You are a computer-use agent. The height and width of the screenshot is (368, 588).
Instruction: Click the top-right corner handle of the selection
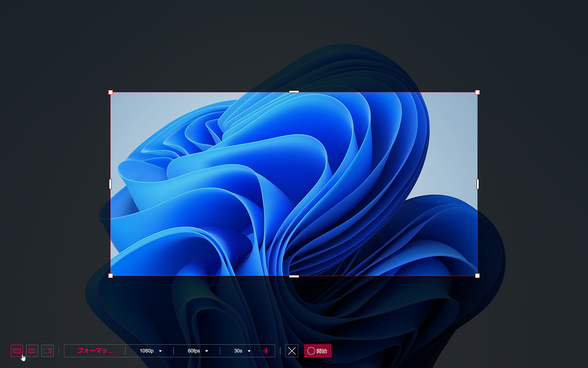coord(477,93)
